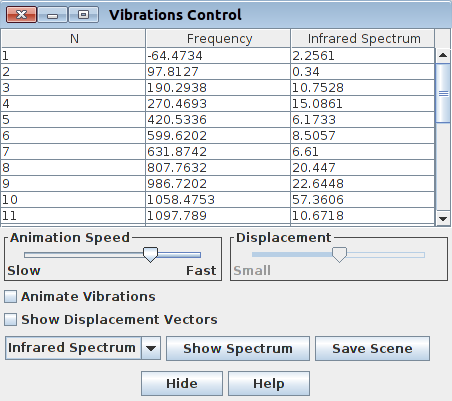Maximize the Vibrations Control window
The height and width of the screenshot is (401, 452).
click(83, 15)
